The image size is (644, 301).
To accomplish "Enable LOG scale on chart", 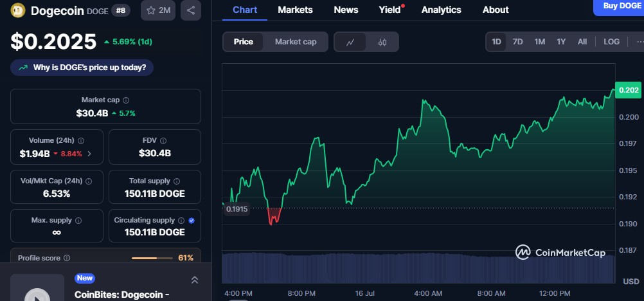I will (x=612, y=42).
